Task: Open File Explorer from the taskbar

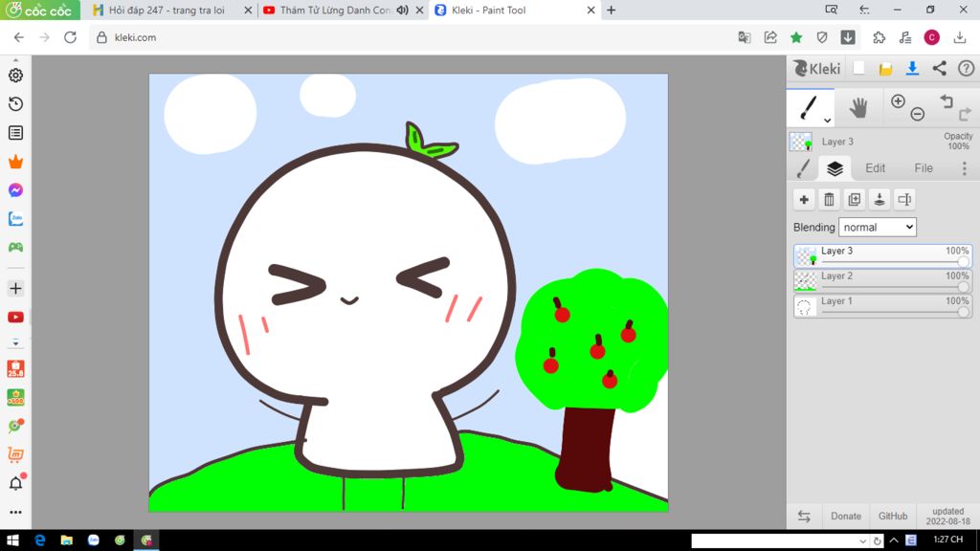Action: click(66, 540)
